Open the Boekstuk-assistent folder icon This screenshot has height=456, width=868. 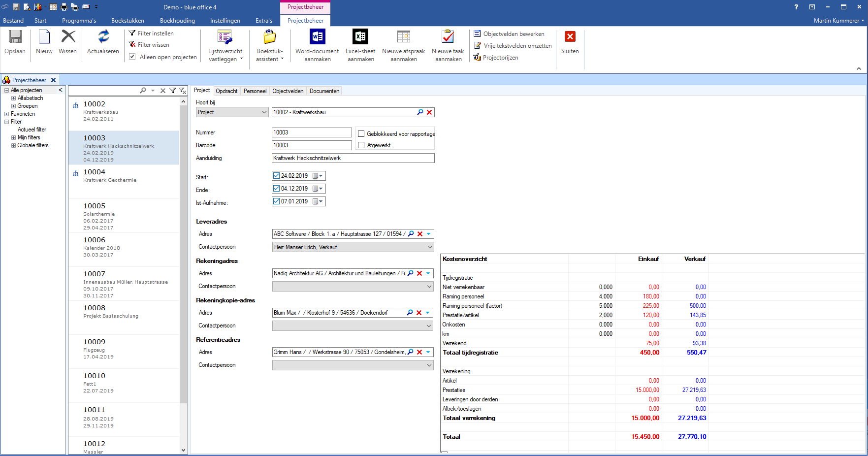tap(269, 37)
